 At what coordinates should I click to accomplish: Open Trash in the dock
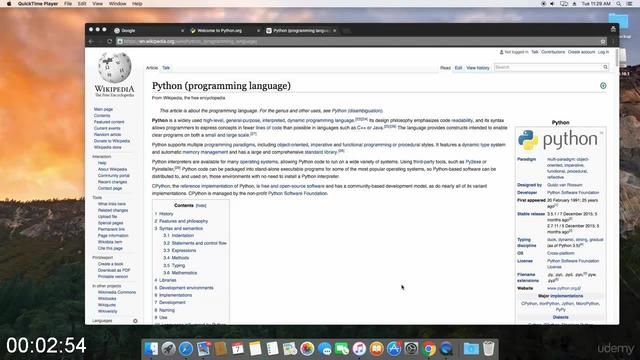click(489, 349)
